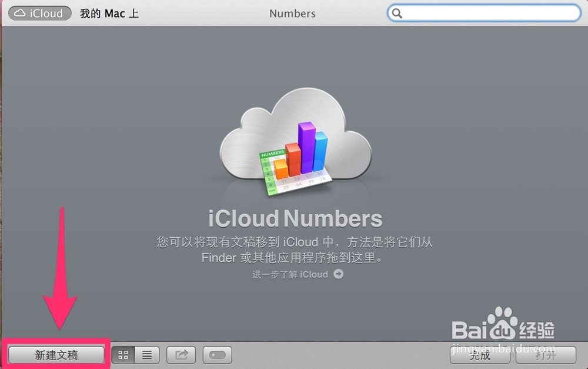Click the 新建文稿 button

tap(55, 354)
